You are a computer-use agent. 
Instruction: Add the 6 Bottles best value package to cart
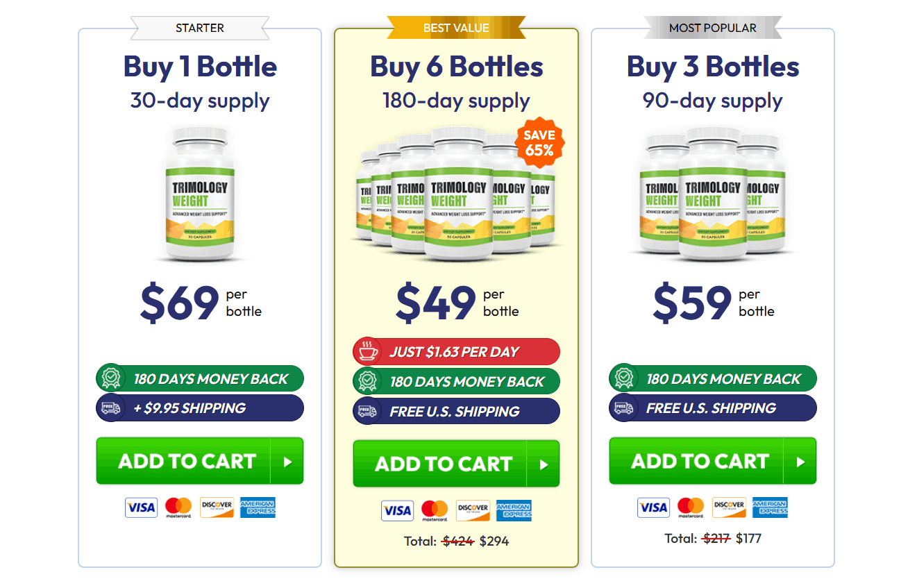tap(456, 464)
